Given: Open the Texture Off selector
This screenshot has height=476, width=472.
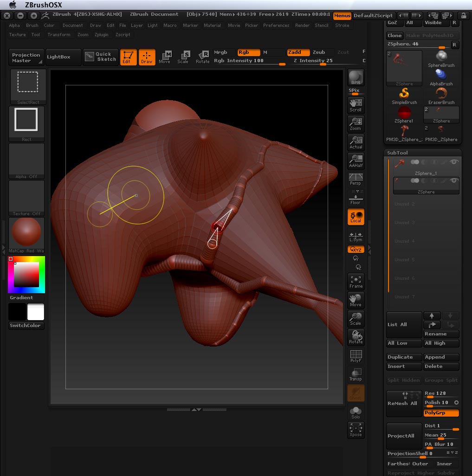Looking at the screenshot, I should [26, 198].
